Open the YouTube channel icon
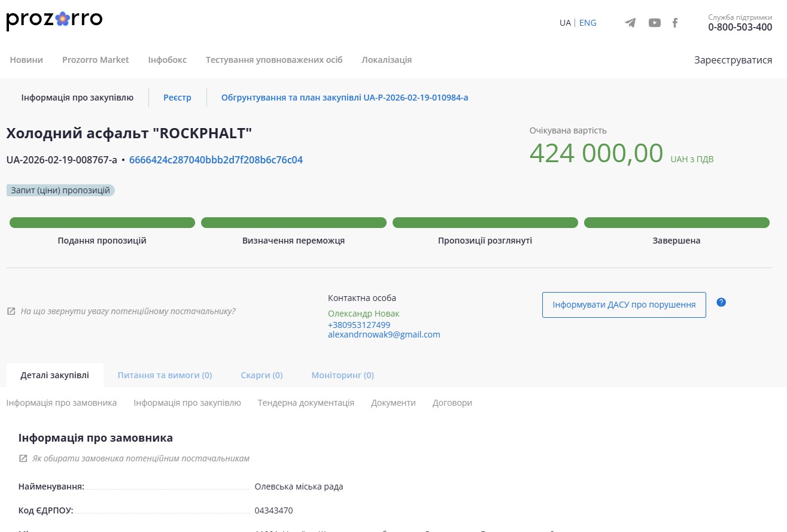This screenshot has width=787, height=532. 655,23
